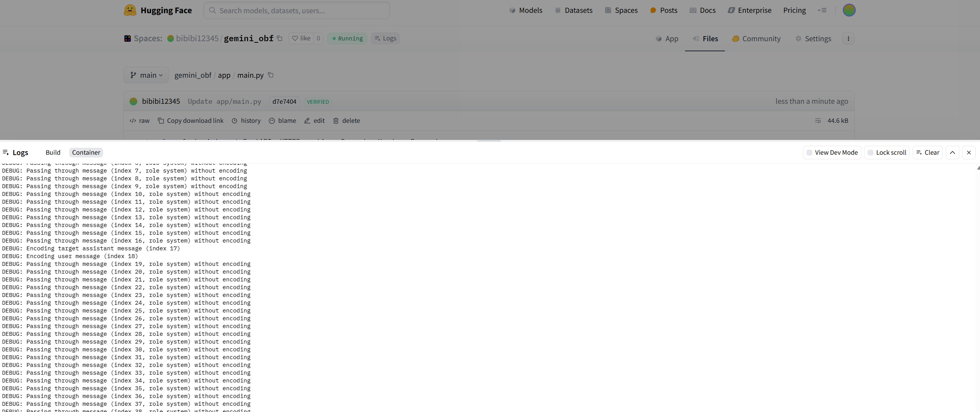This screenshot has width=980, height=412.
Task: Like the gemini_obf space
Action: coord(301,38)
